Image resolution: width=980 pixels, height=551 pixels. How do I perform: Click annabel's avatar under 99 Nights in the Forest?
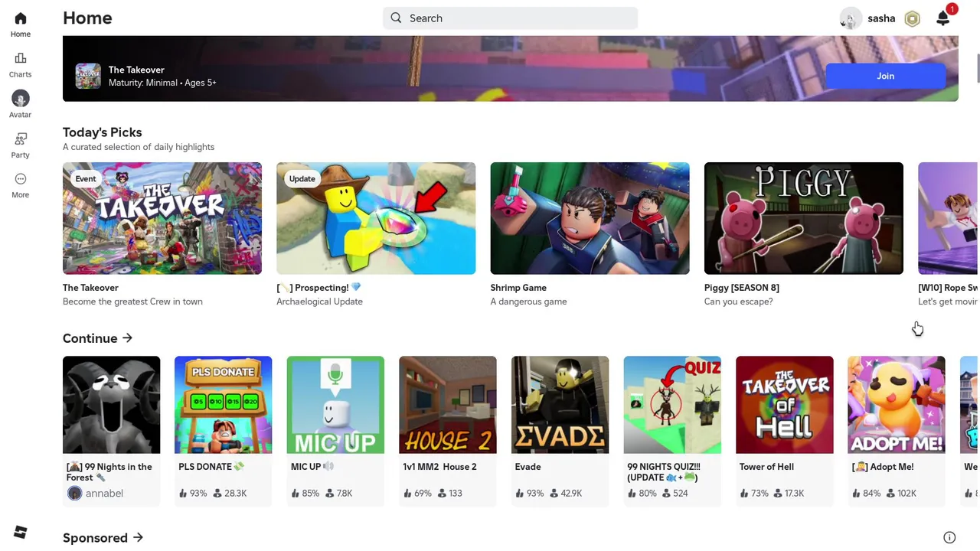pos(74,493)
